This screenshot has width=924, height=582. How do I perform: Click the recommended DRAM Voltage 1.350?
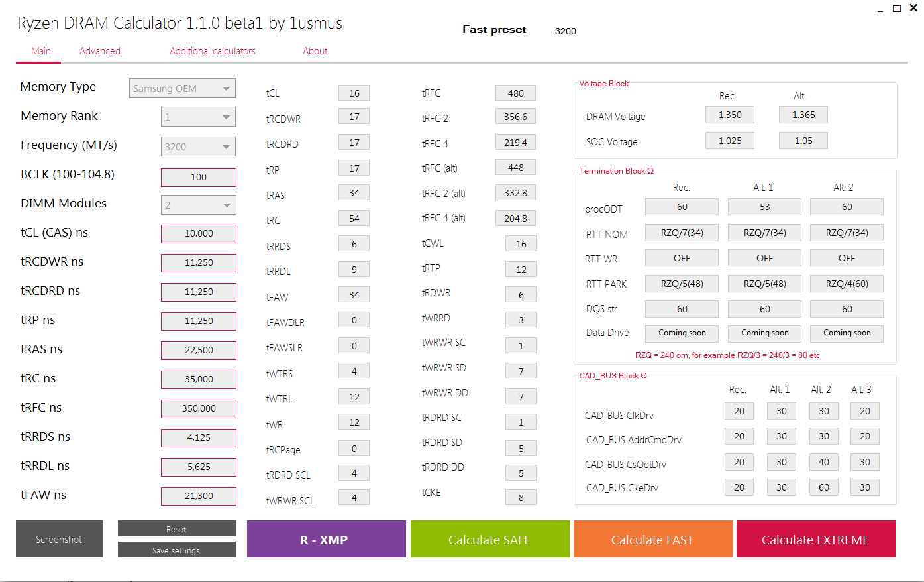(x=730, y=115)
